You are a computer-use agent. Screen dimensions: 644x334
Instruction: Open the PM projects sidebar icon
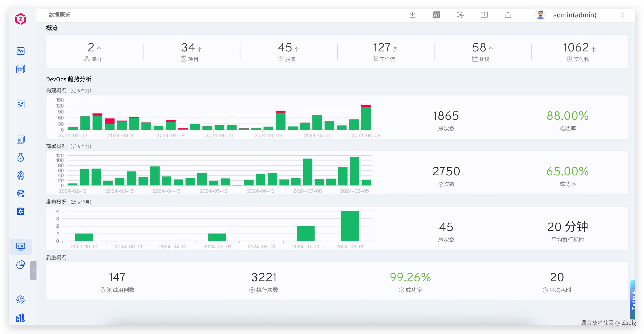coord(20,69)
